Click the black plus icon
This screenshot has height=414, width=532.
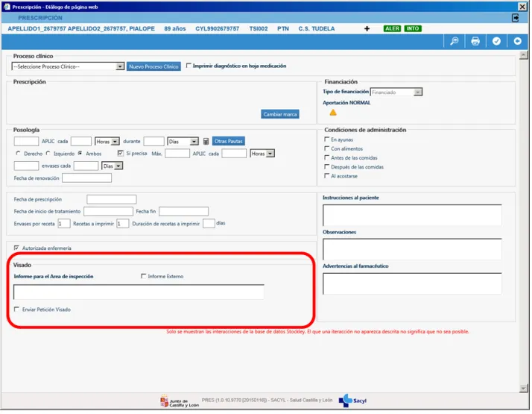pos(367,28)
